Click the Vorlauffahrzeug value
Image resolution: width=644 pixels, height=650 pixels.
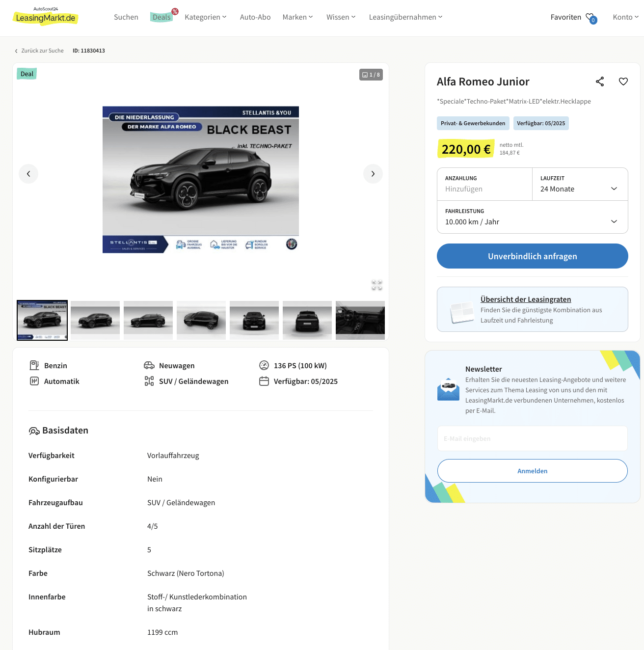pos(173,456)
